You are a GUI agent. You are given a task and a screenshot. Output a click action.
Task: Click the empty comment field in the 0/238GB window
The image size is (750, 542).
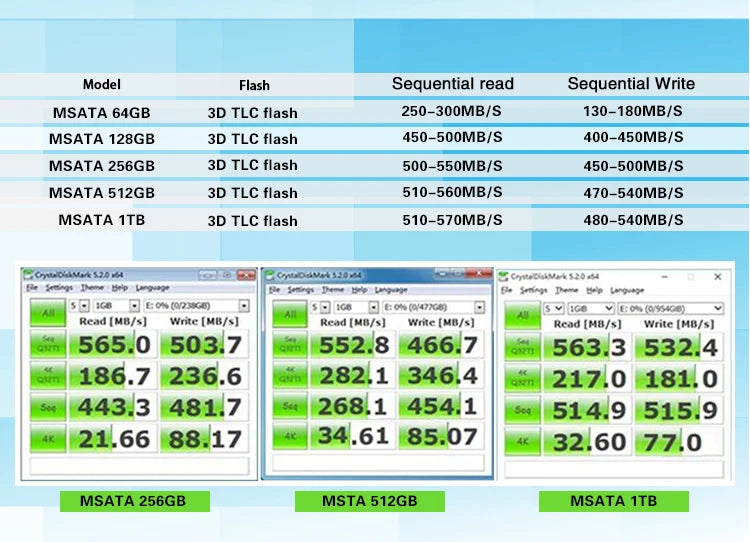click(x=139, y=465)
